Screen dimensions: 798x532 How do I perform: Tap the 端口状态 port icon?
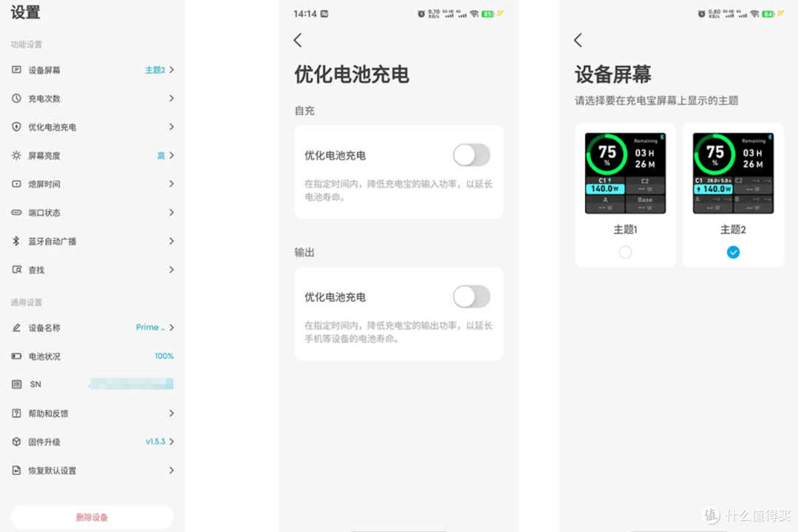[16, 212]
